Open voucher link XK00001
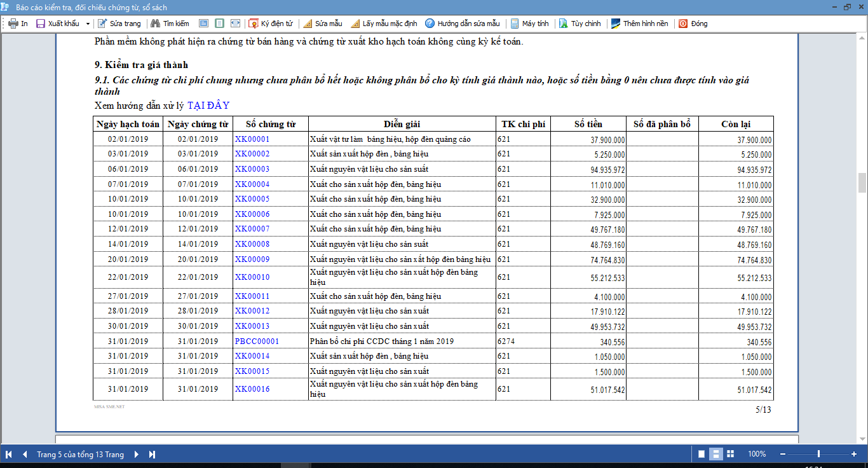Image resolution: width=868 pixels, height=468 pixels. pos(252,139)
